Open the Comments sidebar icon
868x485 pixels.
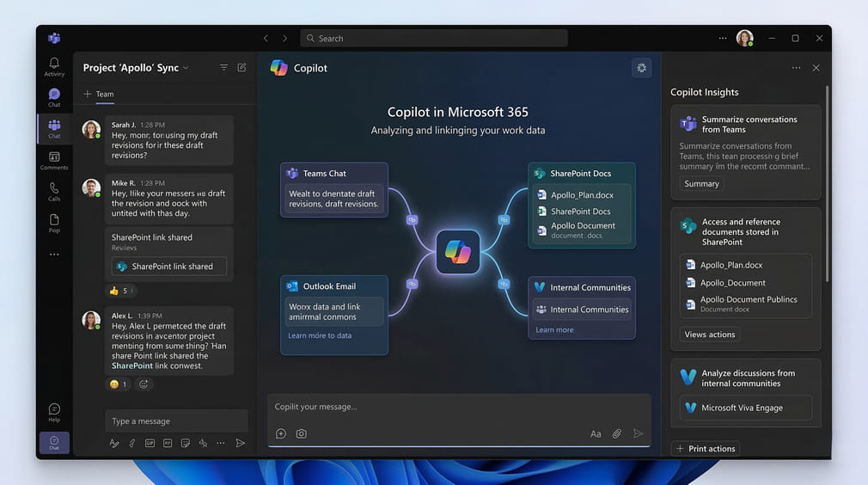[x=54, y=161]
